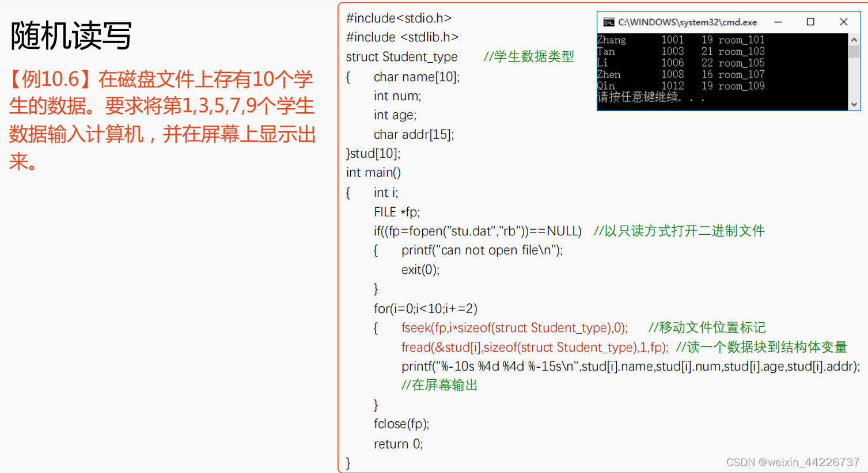This screenshot has width=868, height=473.
Task: Click the int main() line
Action: (x=373, y=173)
